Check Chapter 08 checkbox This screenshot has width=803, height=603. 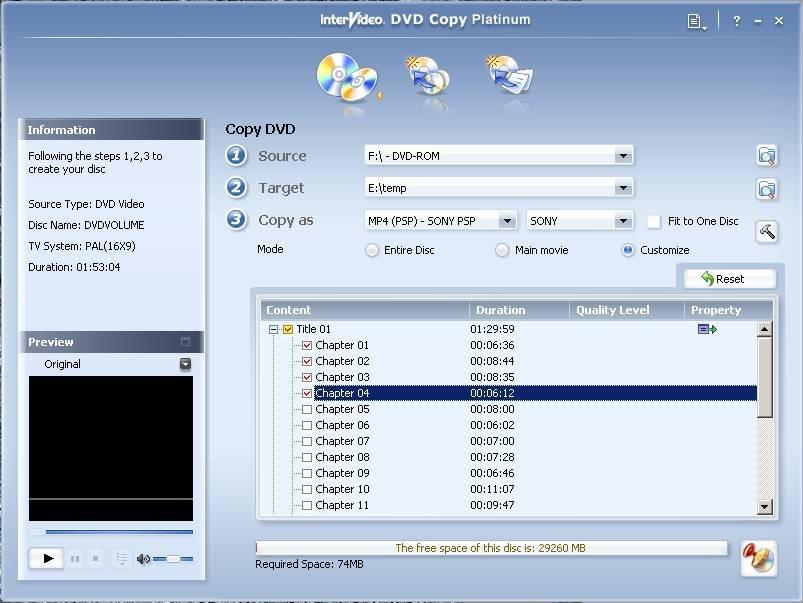[x=307, y=457]
